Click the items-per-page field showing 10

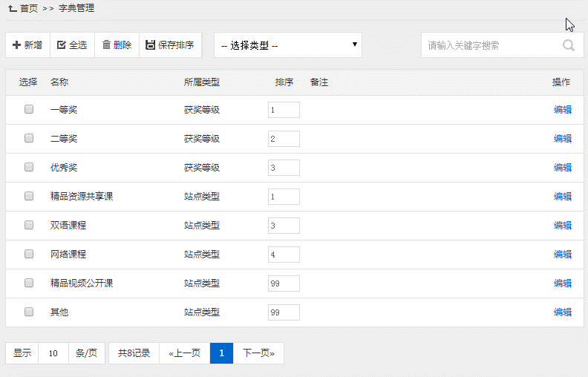pos(53,353)
